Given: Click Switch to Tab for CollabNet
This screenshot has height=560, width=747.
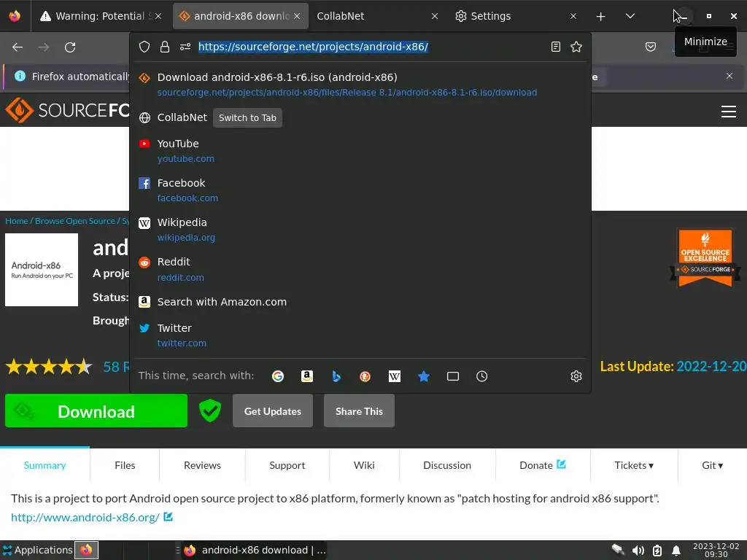Looking at the screenshot, I should 248,117.
